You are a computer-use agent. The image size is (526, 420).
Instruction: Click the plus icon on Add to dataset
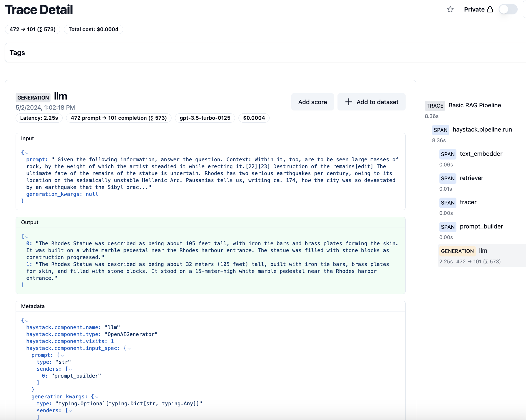(349, 102)
